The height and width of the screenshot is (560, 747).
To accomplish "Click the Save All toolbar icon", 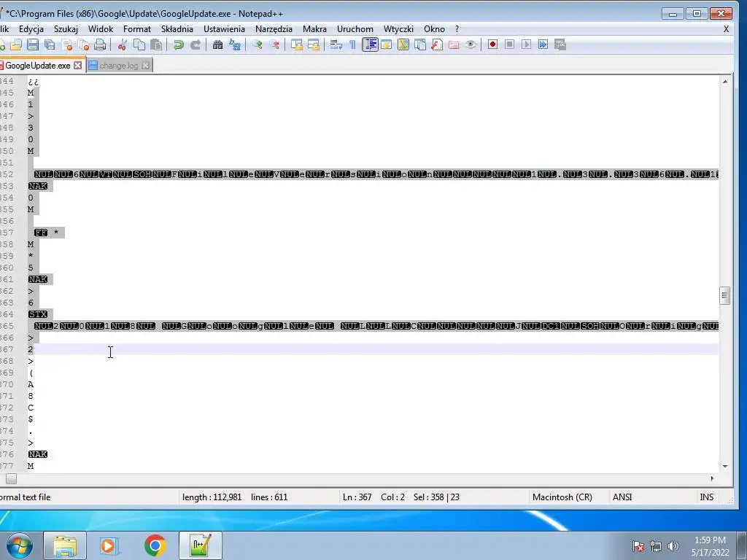I will [x=50, y=44].
